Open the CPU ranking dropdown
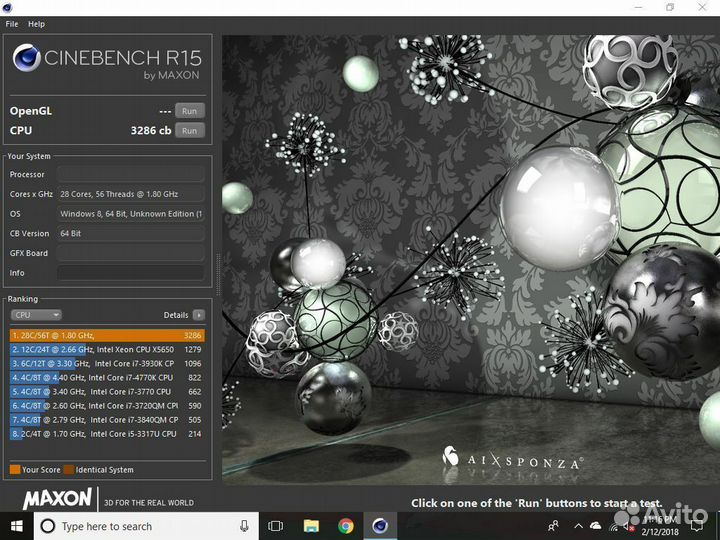Image resolution: width=720 pixels, height=540 pixels. (x=36, y=315)
